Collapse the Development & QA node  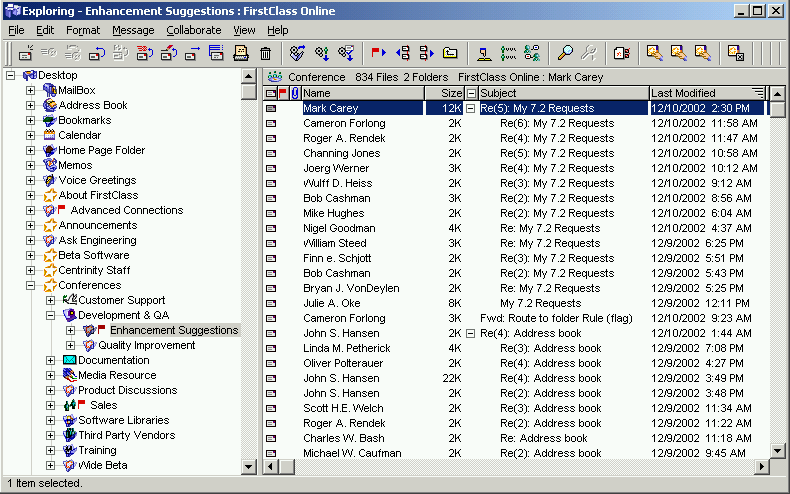coord(50,316)
